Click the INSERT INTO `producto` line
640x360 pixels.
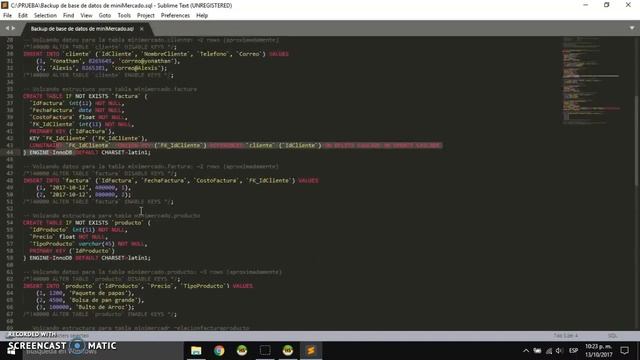pos(138,286)
